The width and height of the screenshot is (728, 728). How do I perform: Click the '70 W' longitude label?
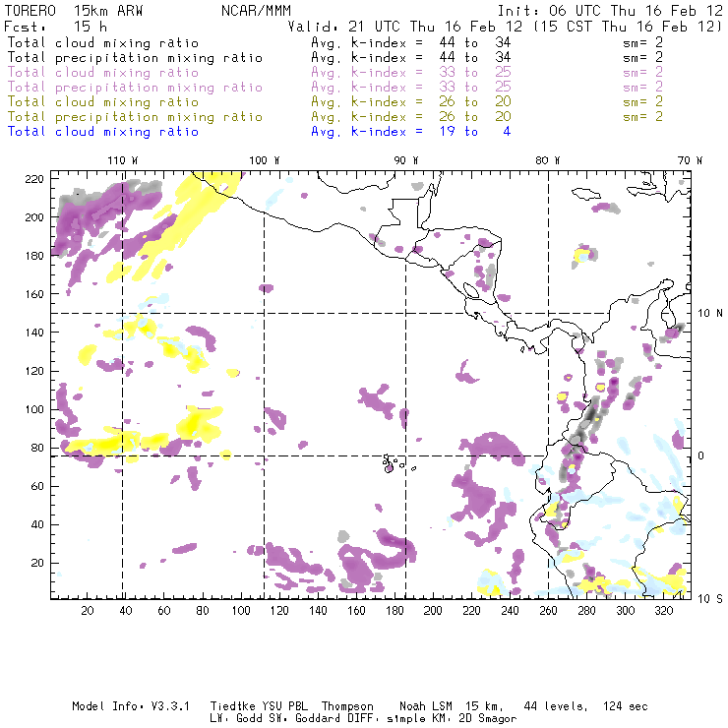[690, 160]
